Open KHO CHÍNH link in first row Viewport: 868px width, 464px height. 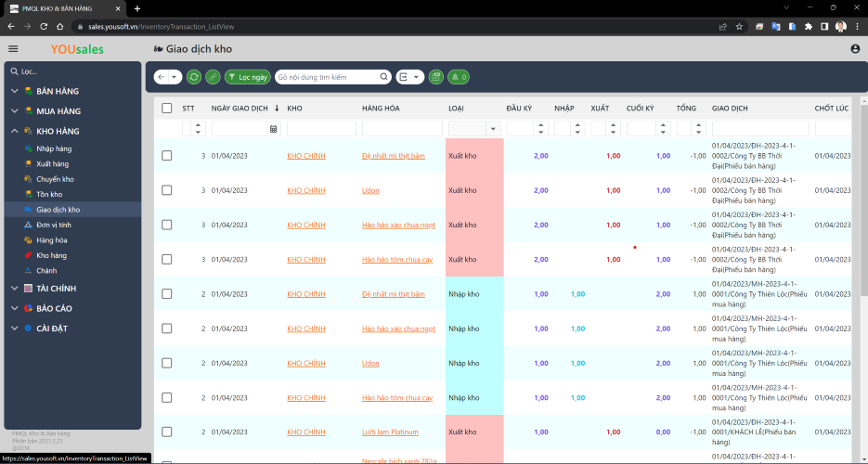[306, 156]
